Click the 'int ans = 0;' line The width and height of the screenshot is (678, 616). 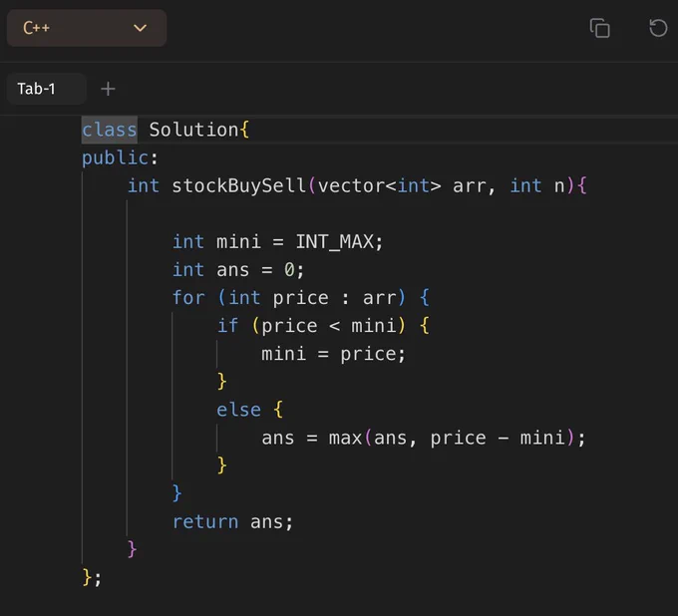pyautogui.click(x=238, y=270)
